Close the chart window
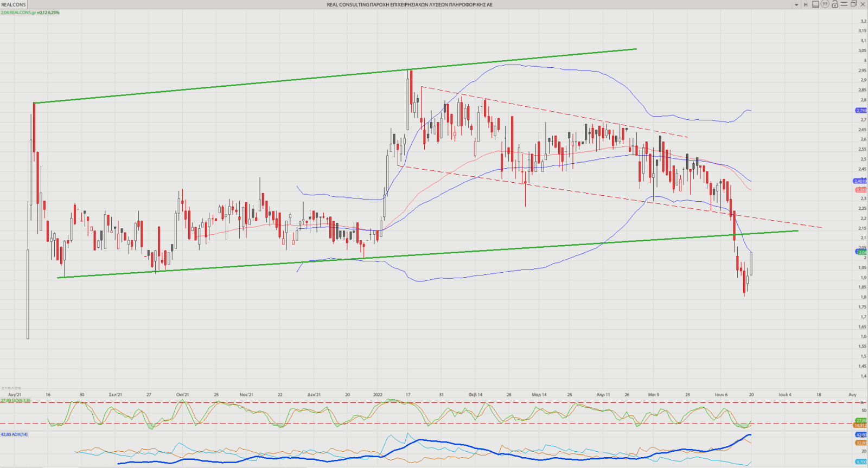This screenshot has width=868, height=468. (863, 4)
